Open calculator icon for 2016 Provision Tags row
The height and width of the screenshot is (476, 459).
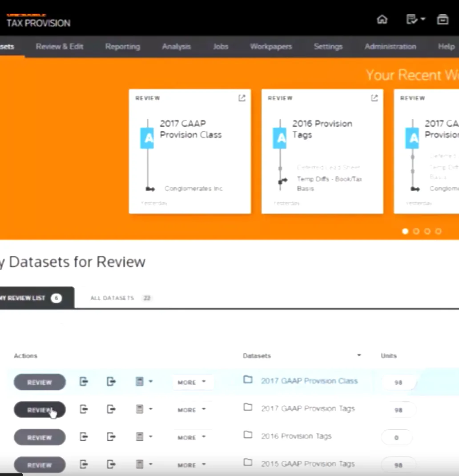tap(139, 436)
